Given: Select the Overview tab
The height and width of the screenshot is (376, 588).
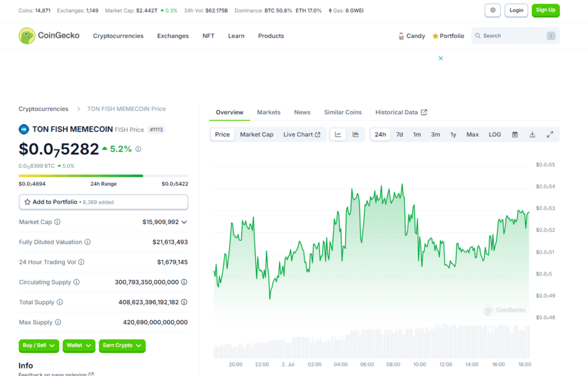Looking at the screenshot, I should coord(230,112).
